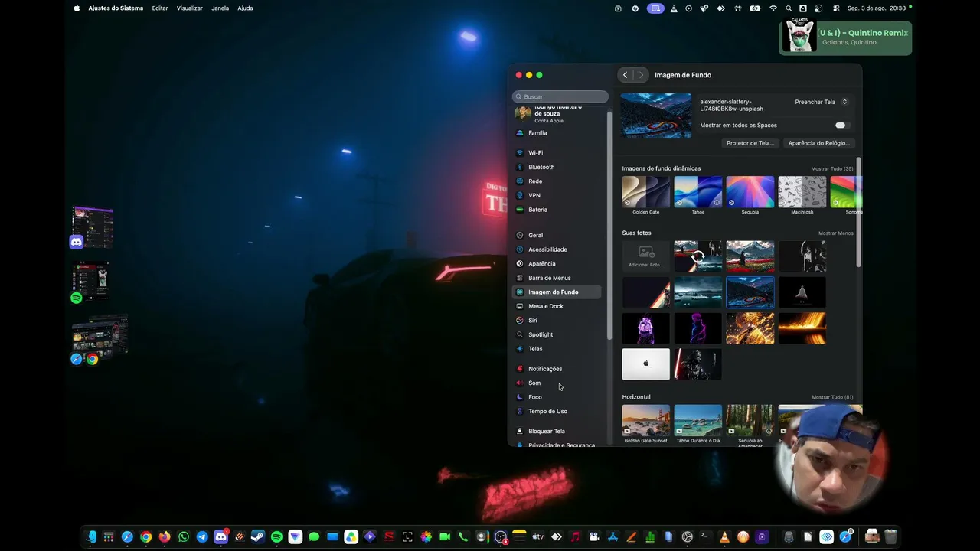Click the Quintino Remix now-playing notification
This screenshot has height=551, width=980.
tap(845, 37)
